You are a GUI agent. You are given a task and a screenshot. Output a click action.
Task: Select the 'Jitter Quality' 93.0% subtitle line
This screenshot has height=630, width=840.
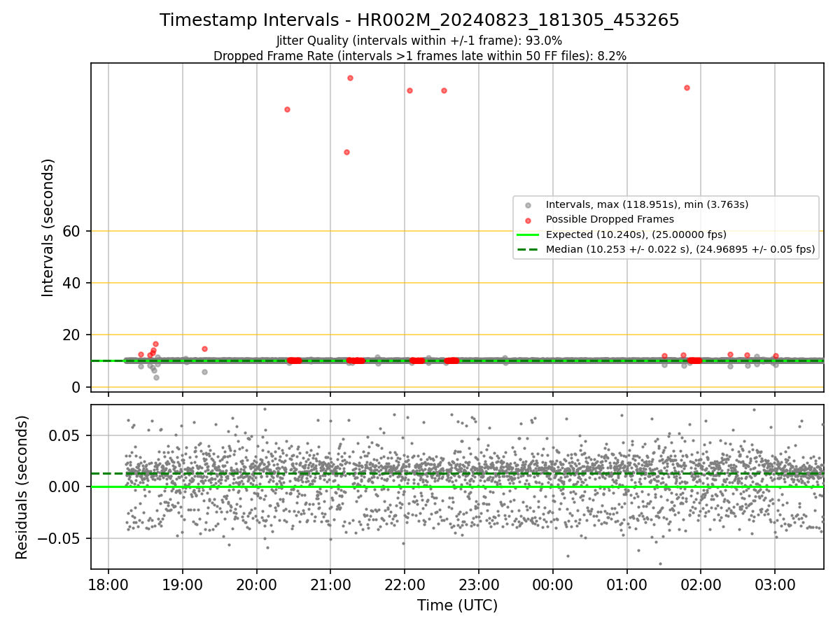pos(419,41)
